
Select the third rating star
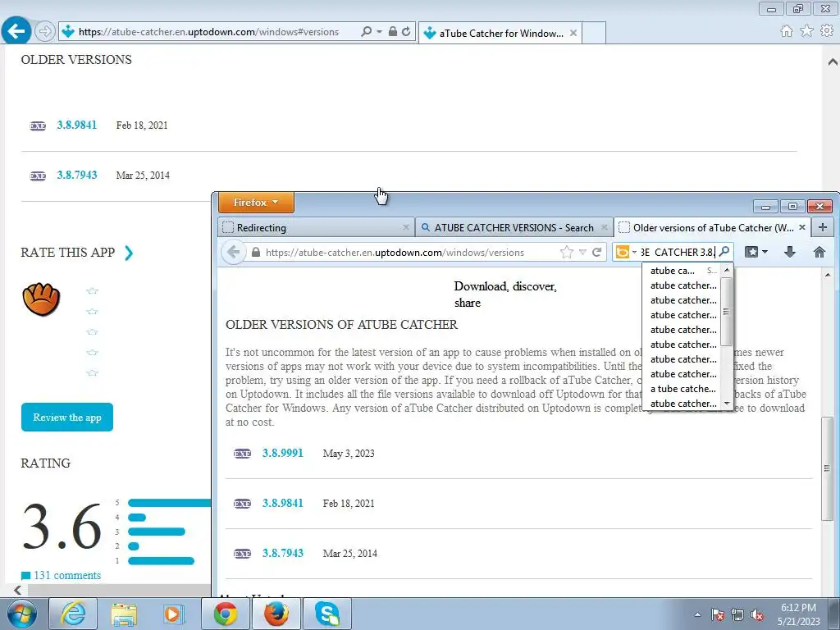[x=92, y=331]
